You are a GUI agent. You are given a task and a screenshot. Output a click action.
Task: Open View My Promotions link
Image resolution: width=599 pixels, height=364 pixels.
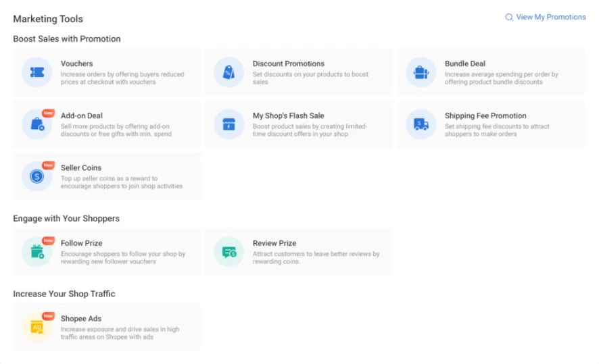point(551,17)
